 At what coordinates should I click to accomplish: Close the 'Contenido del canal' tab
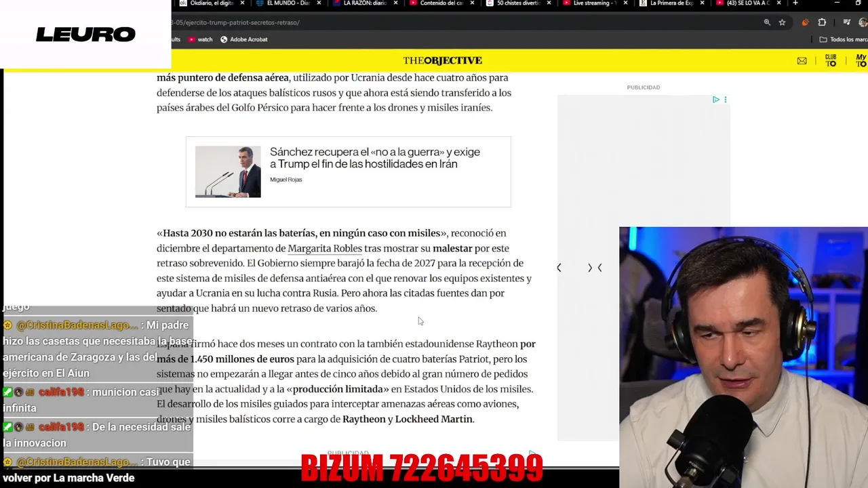point(472,3)
